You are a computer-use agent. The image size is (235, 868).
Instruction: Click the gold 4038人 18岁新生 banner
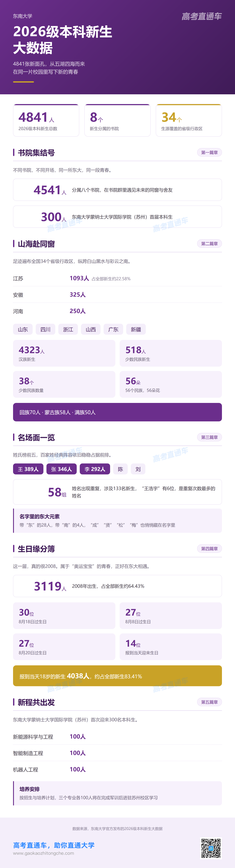(117, 676)
